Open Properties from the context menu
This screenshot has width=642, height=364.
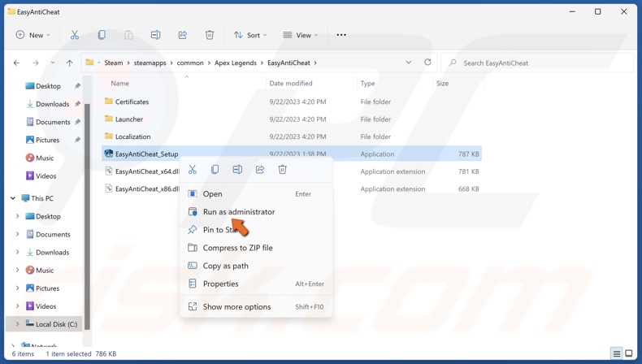tap(256, 284)
